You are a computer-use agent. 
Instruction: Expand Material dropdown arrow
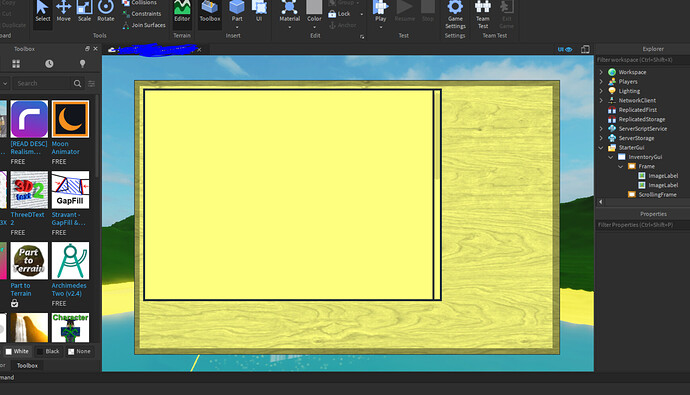pyautogui.click(x=290, y=27)
